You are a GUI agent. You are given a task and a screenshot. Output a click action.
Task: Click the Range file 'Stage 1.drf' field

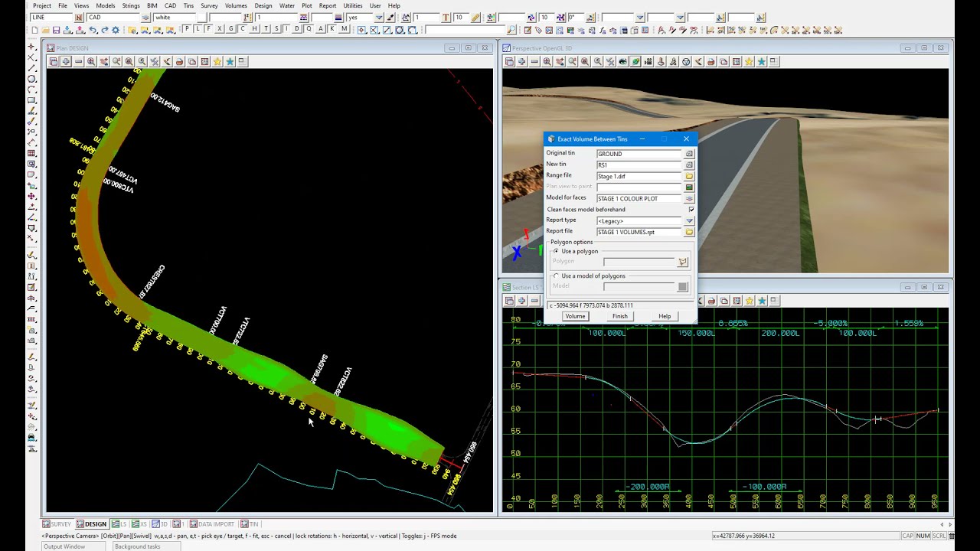point(639,176)
